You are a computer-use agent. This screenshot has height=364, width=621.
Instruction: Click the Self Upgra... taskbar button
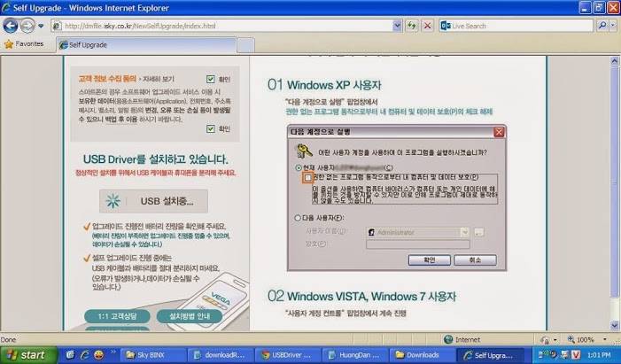[x=490, y=355]
